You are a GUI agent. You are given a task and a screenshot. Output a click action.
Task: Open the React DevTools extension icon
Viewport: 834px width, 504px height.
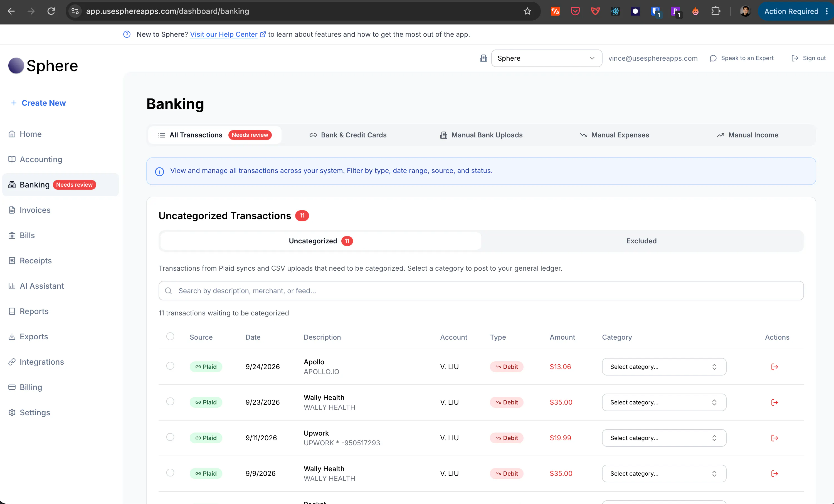(615, 11)
